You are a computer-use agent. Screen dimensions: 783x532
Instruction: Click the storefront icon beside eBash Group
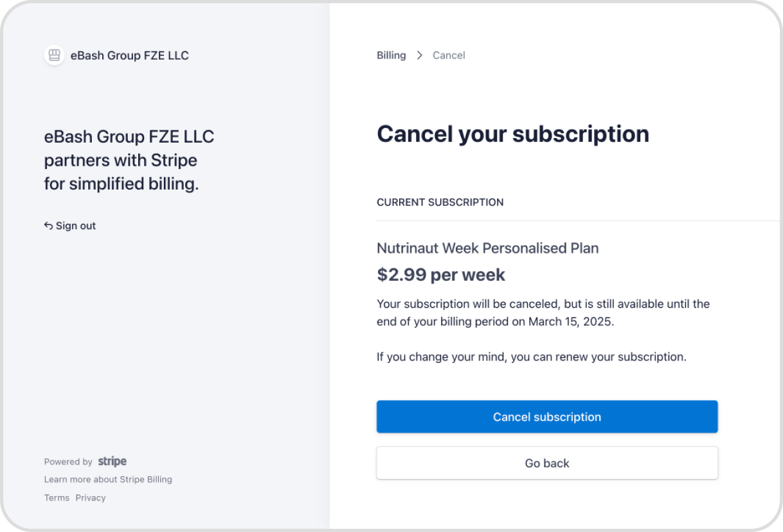(x=55, y=55)
